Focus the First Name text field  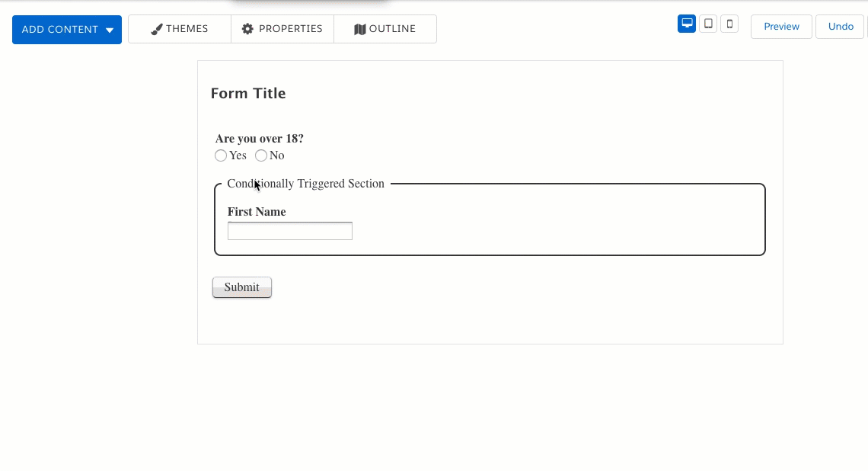point(290,231)
